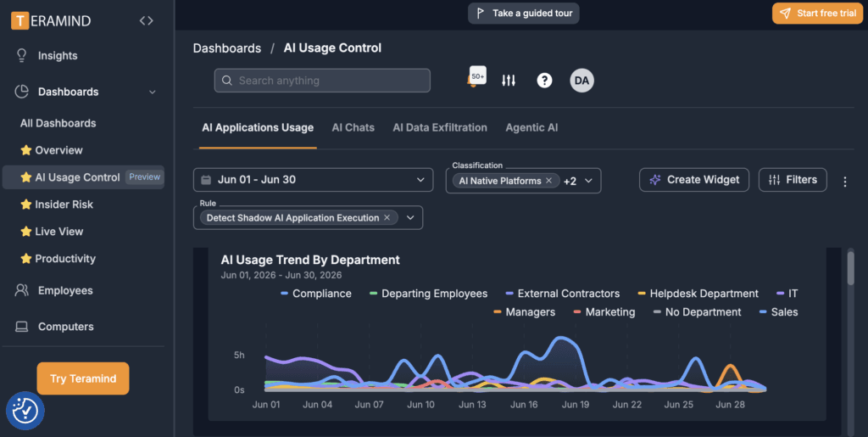Toggle the Sales legend series
This screenshot has height=437, width=868.
pyautogui.click(x=779, y=312)
